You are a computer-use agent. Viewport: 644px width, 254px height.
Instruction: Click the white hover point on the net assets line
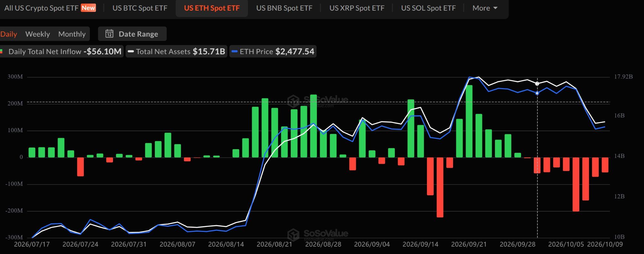point(537,84)
